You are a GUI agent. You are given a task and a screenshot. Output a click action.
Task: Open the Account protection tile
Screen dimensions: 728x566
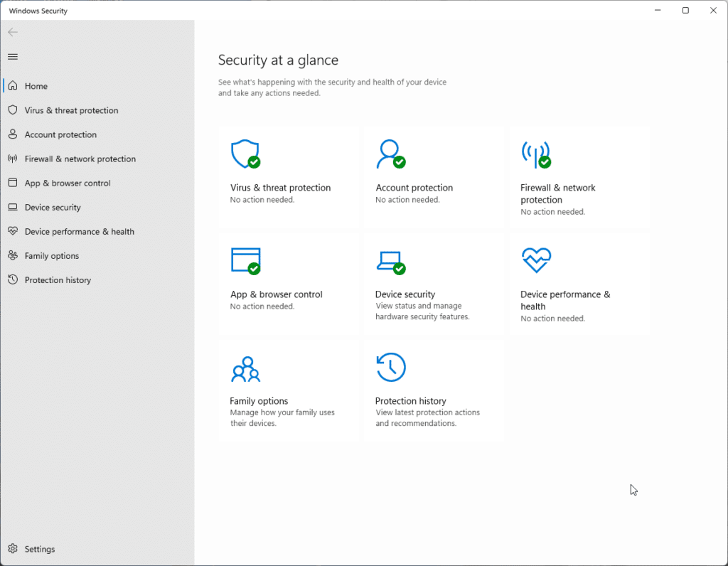pyautogui.click(x=434, y=176)
